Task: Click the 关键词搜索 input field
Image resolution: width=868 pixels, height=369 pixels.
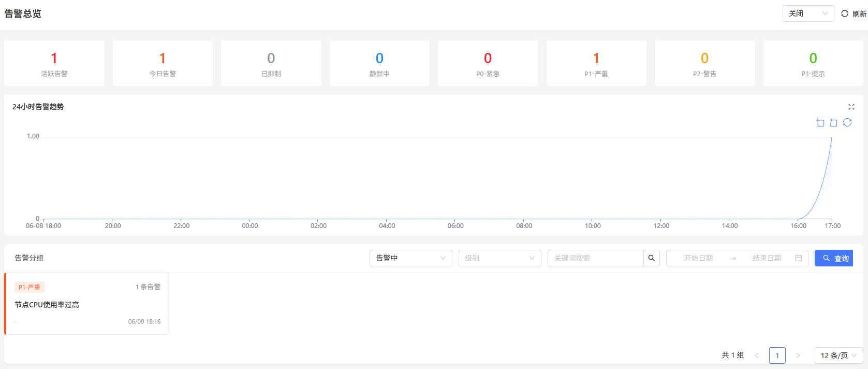Action: click(x=596, y=258)
